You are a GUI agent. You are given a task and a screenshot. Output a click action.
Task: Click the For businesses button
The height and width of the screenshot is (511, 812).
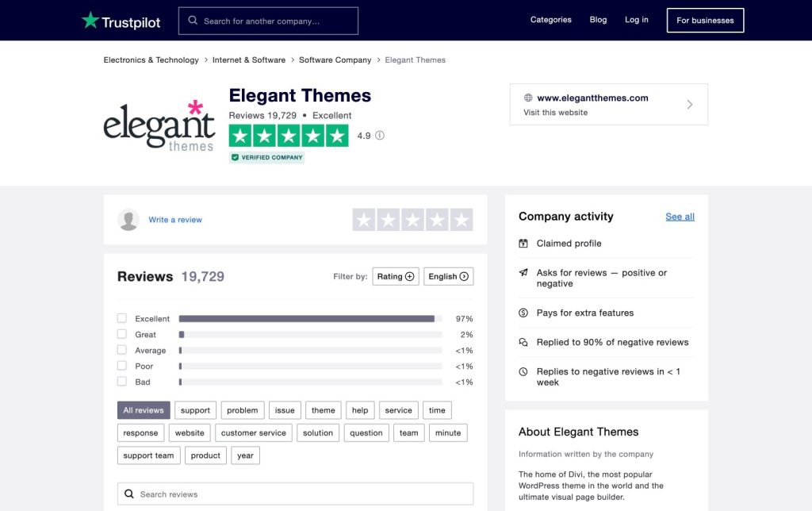704,20
